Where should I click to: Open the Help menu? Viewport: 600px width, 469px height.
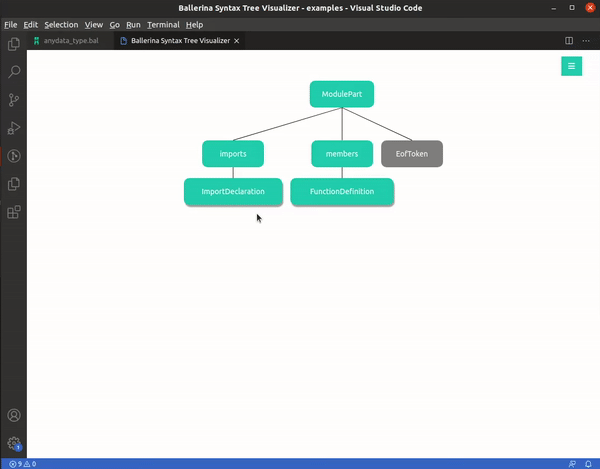pyautogui.click(x=194, y=25)
